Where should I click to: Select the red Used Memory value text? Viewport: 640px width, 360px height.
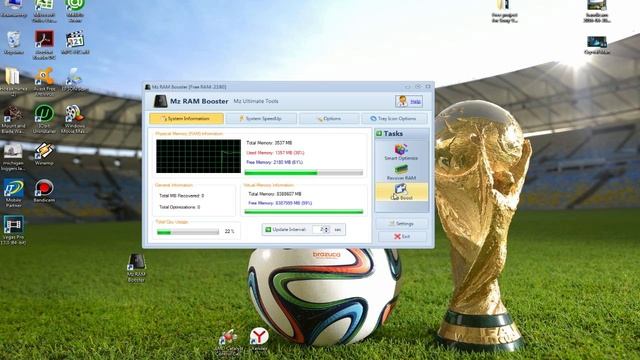(x=275, y=153)
